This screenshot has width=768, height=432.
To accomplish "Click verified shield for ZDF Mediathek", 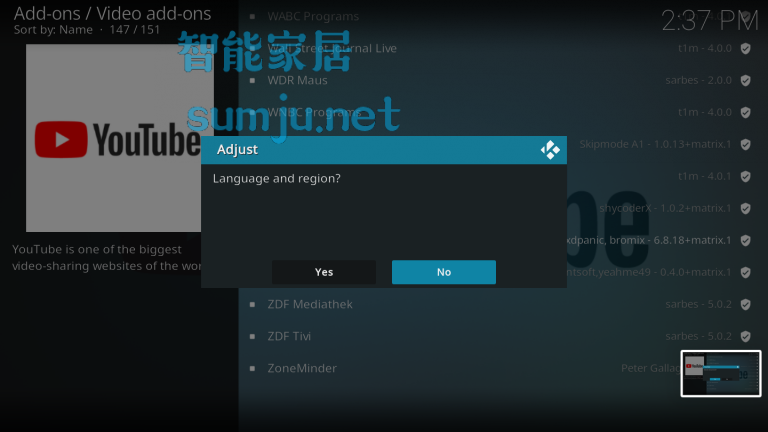I will click(745, 305).
